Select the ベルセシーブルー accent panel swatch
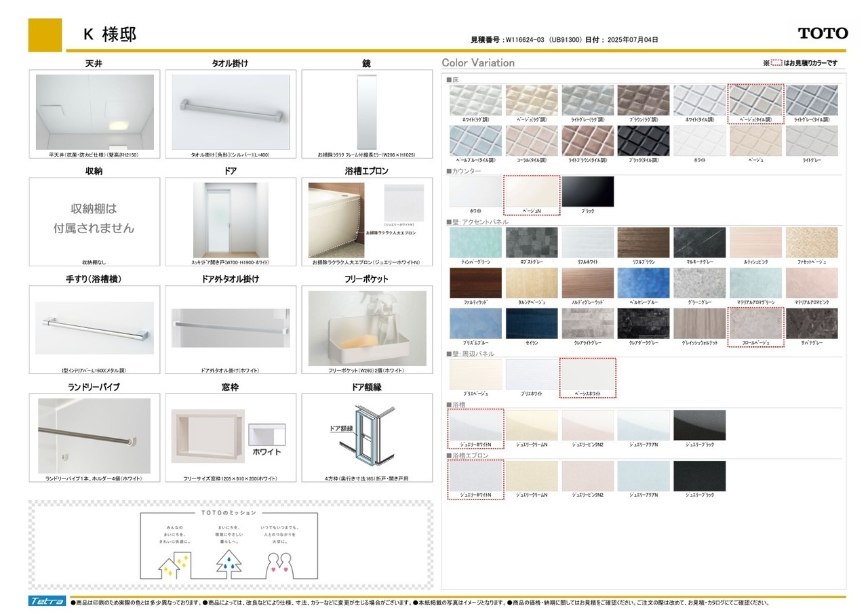 pyautogui.click(x=643, y=283)
